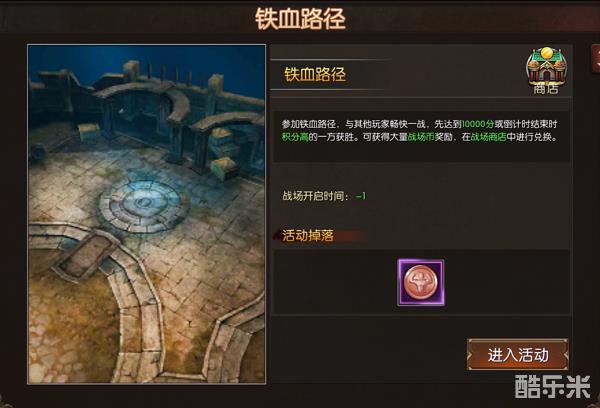Click the green 战场币 reward text
The height and width of the screenshot is (408, 600).
click(421, 137)
